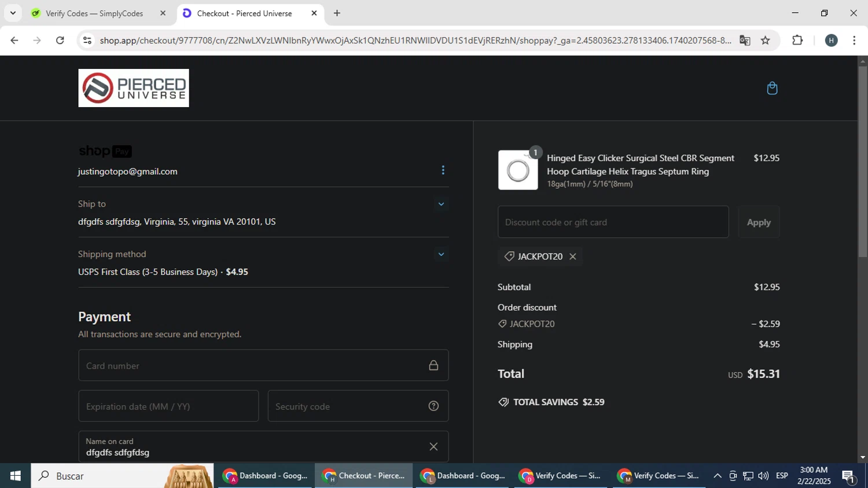Apply the discount code
The height and width of the screenshot is (488, 868).
(x=759, y=222)
